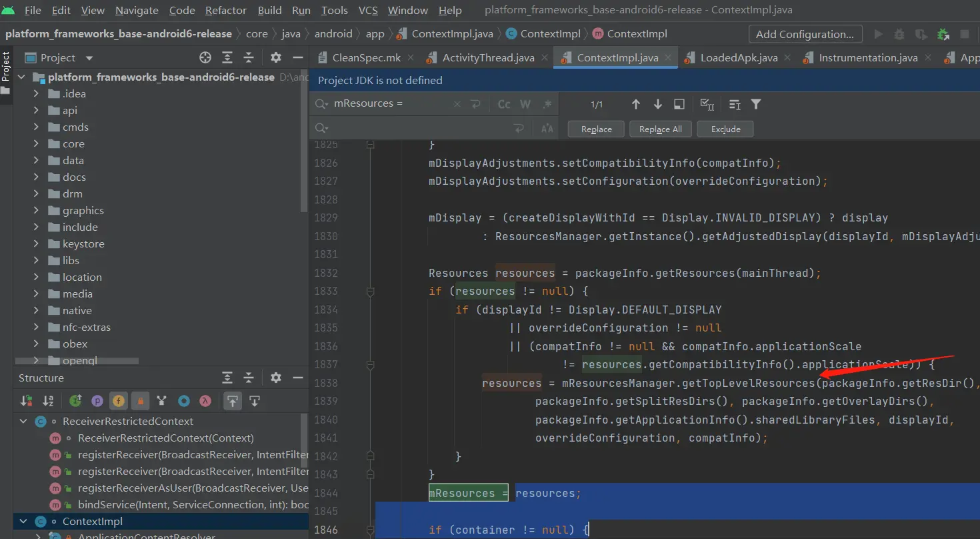Open the Project panel gear settings
980x539 pixels.
pos(276,58)
